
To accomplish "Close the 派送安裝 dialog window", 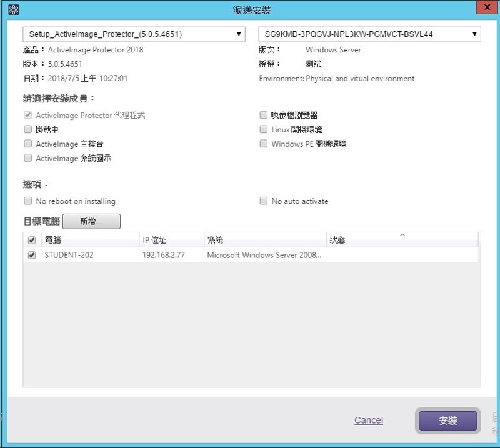I will coord(487,7).
